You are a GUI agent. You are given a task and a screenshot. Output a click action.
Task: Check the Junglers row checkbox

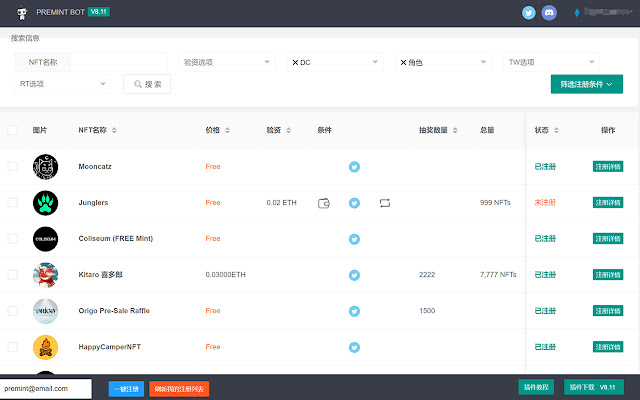[12, 203]
